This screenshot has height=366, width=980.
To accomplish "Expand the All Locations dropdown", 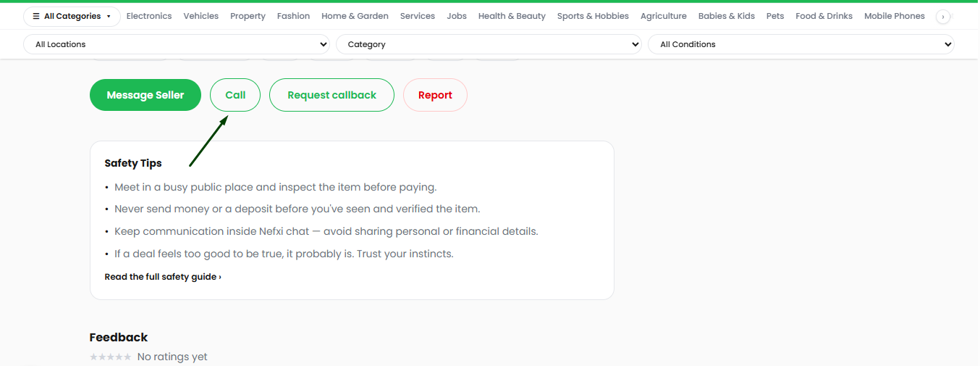I will tap(177, 44).
